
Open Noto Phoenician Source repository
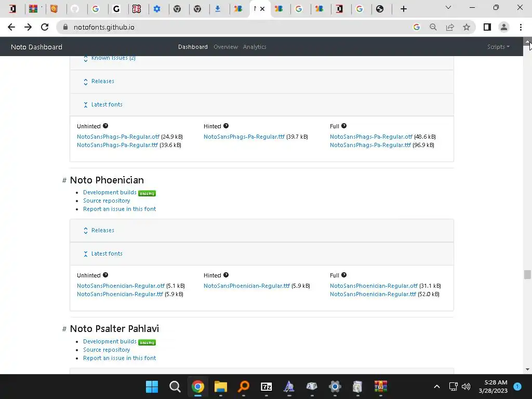[x=107, y=201]
